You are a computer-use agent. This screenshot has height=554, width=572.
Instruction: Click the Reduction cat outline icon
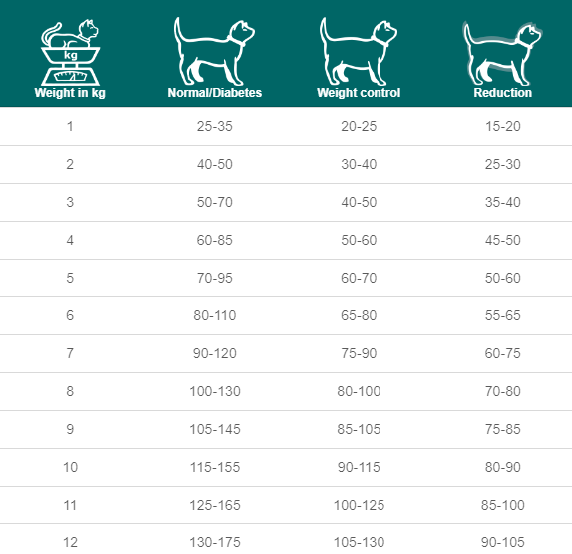pos(502,53)
